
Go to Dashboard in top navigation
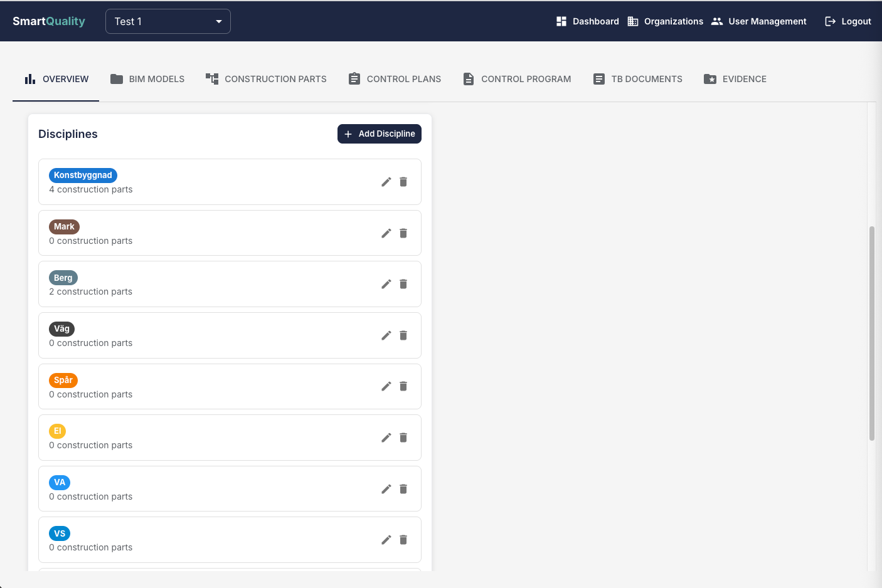[x=588, y=21]
